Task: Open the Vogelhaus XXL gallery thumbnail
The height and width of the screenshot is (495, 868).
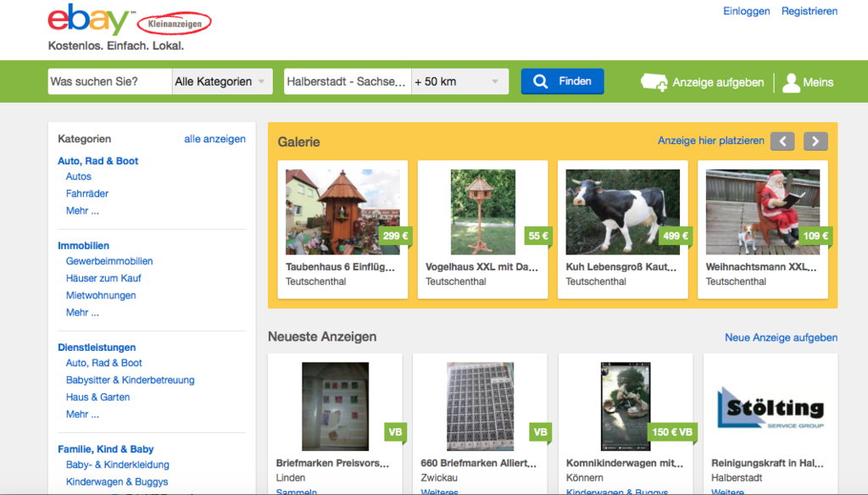Action: (x=482, y=212)
